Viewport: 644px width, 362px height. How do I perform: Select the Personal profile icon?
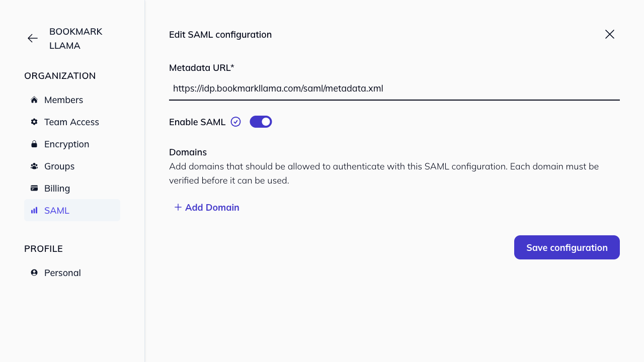pyautogui.click(x=34, y=273)
